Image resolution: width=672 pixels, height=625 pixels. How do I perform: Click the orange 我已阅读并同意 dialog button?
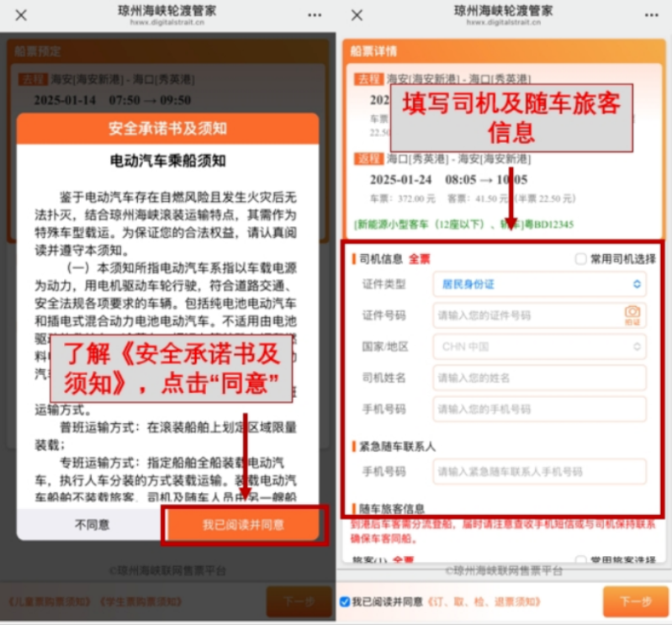pos(242,525)
